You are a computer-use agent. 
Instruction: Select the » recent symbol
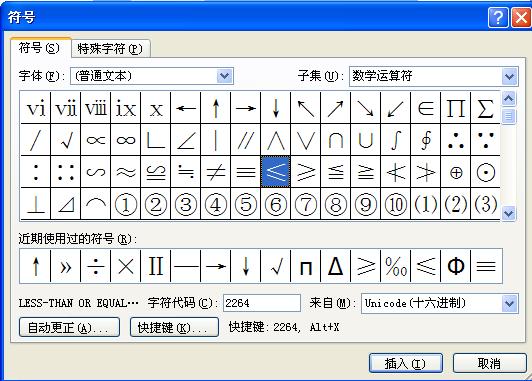[65, 266]
